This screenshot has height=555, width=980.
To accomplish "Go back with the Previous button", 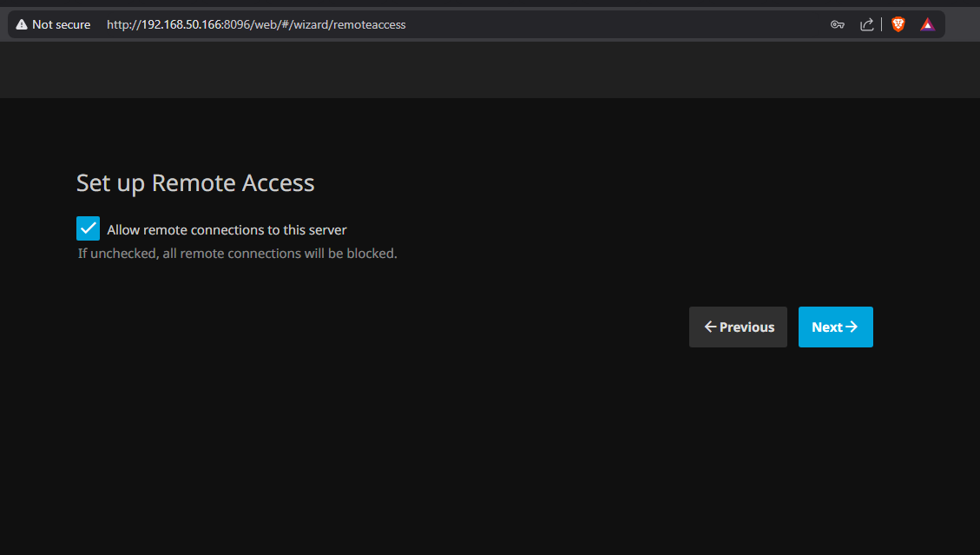I will click(x=738, y=327).
